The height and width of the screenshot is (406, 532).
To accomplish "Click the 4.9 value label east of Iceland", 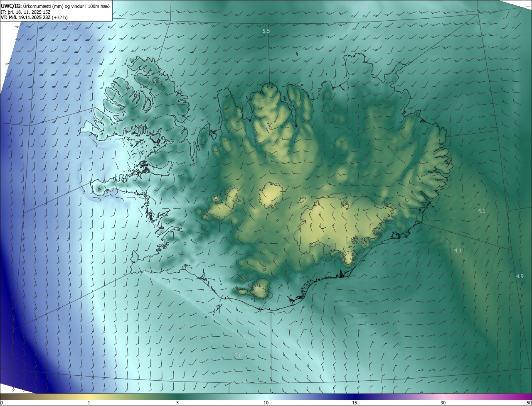I will 520,276.
